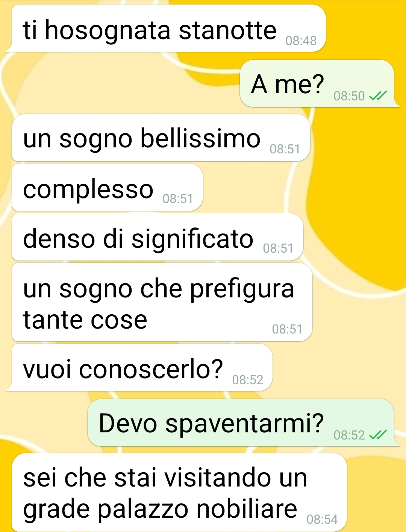Tap the 08:50 timestamp on sent message
406x532 pixels.
click(x=349, y=96)
